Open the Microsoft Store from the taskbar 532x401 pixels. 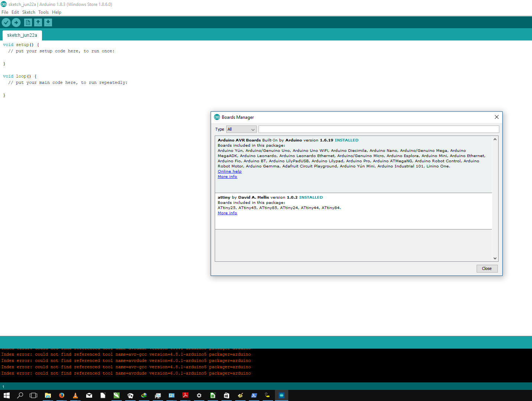coord(227,395)
